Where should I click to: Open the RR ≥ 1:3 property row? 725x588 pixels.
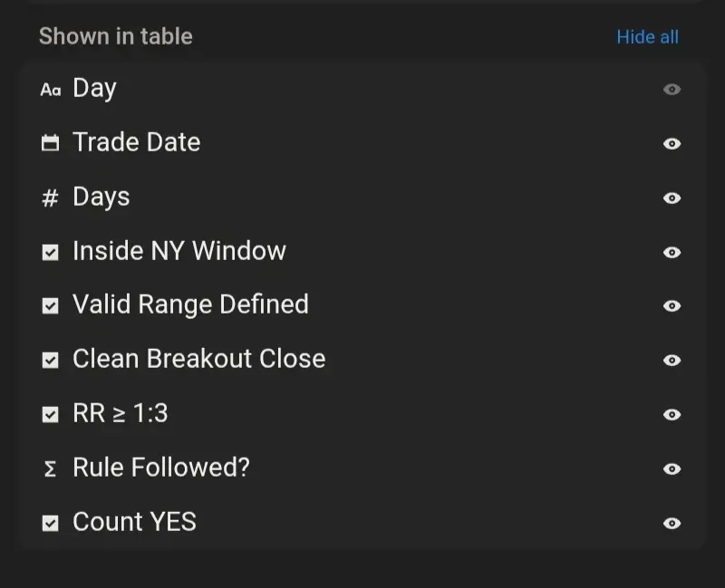pos(362,414)
